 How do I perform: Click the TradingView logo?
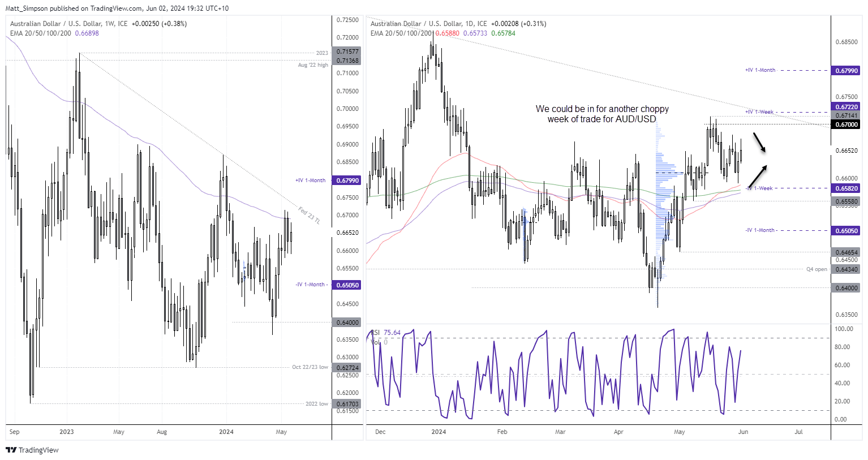(x=32, y=450)
